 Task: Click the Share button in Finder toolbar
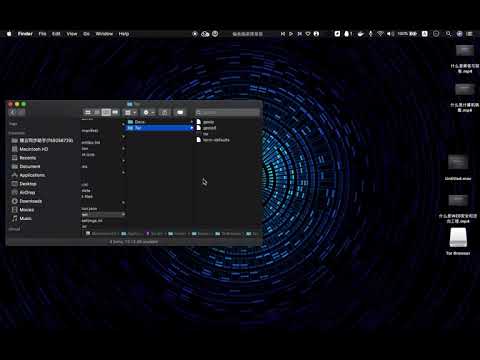[x=165, y=113]
